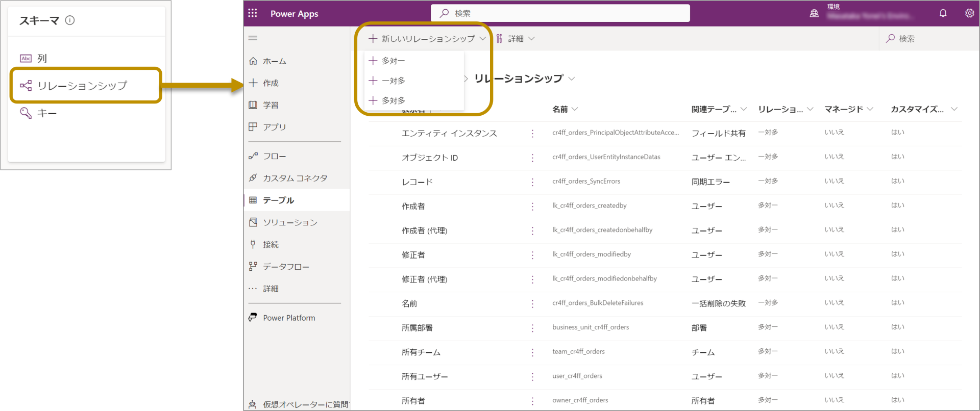Open more options for 名前 row

532,304
